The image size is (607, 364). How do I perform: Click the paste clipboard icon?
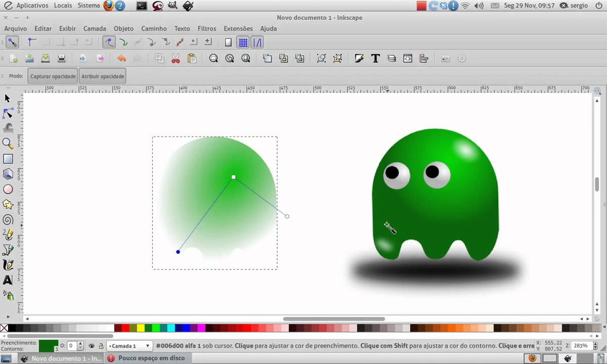pos(192,59)
